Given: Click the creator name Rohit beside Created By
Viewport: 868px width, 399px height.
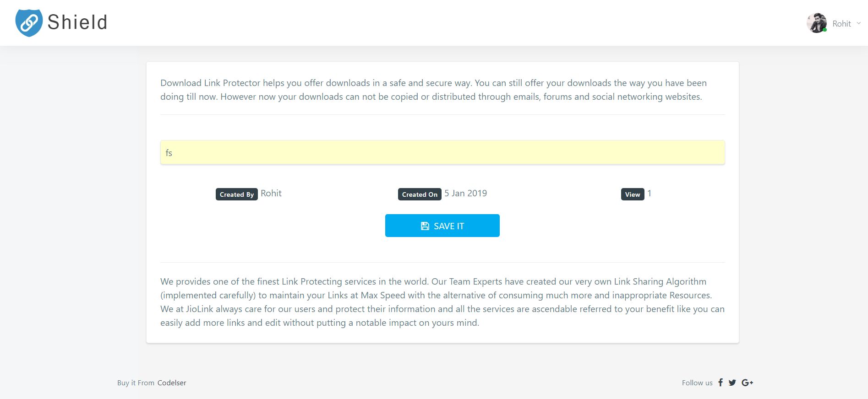Looking at the screenshot, I should (x=271, y=194).
